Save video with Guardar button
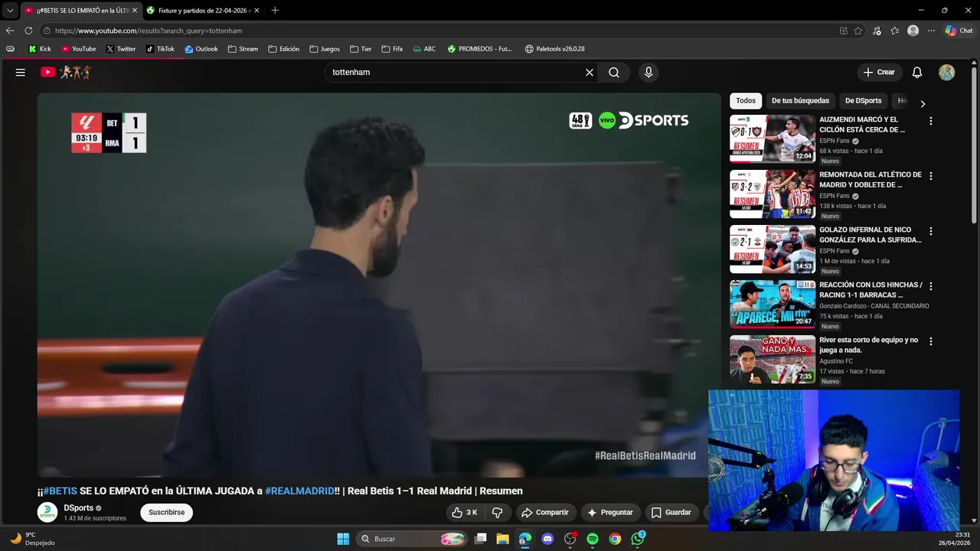Screen dimensions: 980x551 [x=671, y=512]
